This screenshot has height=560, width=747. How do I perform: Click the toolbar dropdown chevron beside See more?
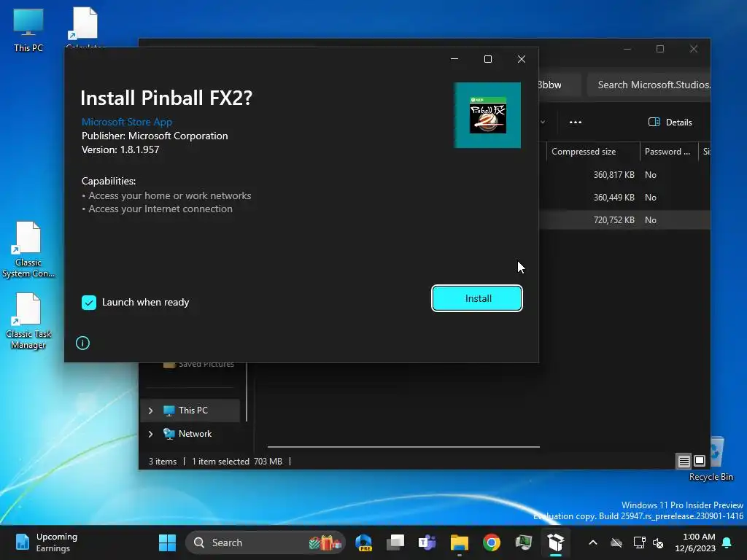pos(543,122)
